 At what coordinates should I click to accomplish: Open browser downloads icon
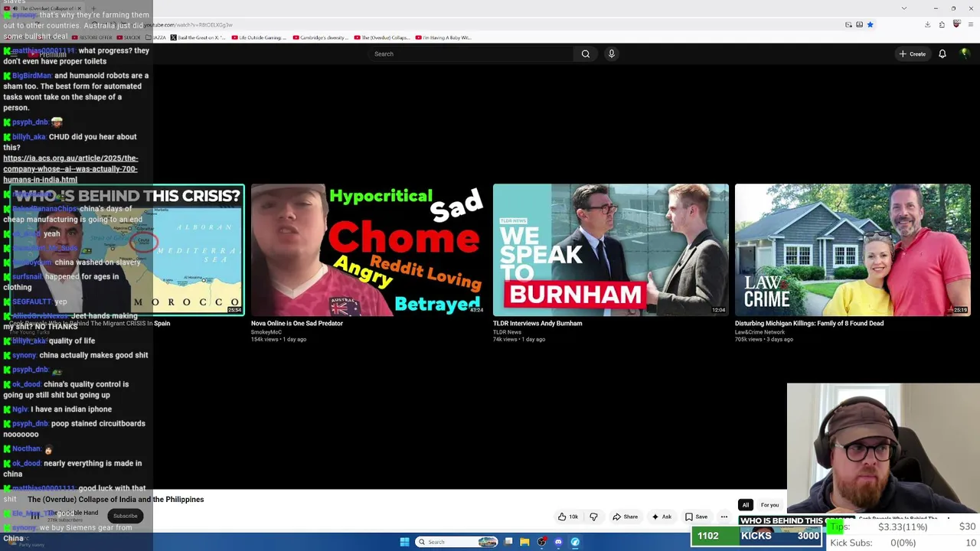click(927, 24)
